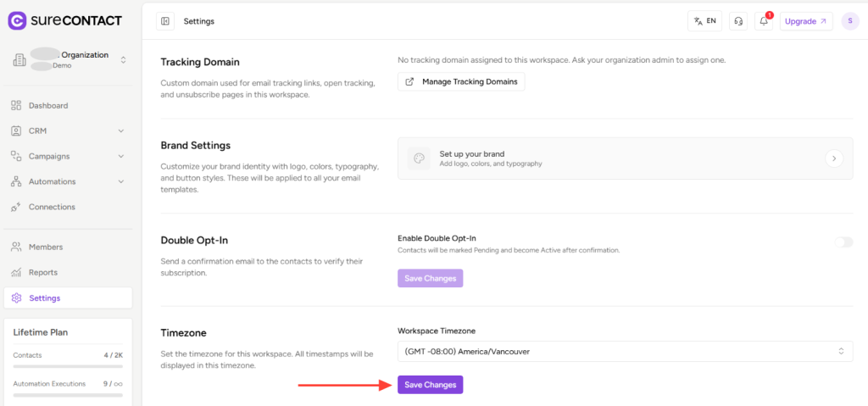Open the notifications bell
This screenshot has width=868, height=406.
764,21
